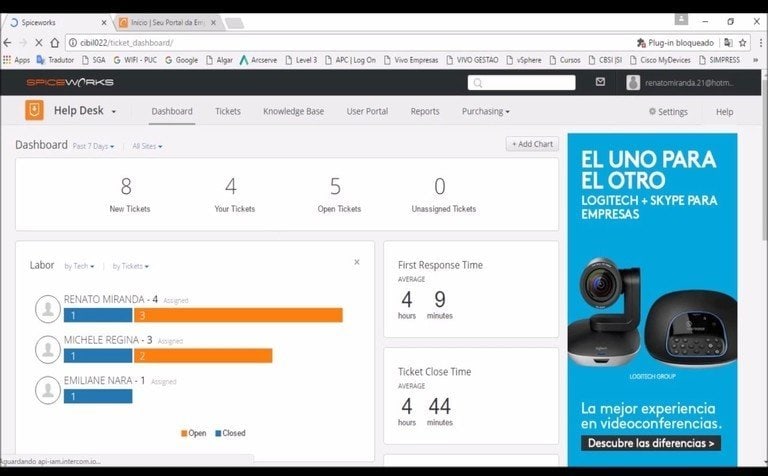Stop page loading with the X button
Screen dimensions: 768x476
click(x=39, y=43)
